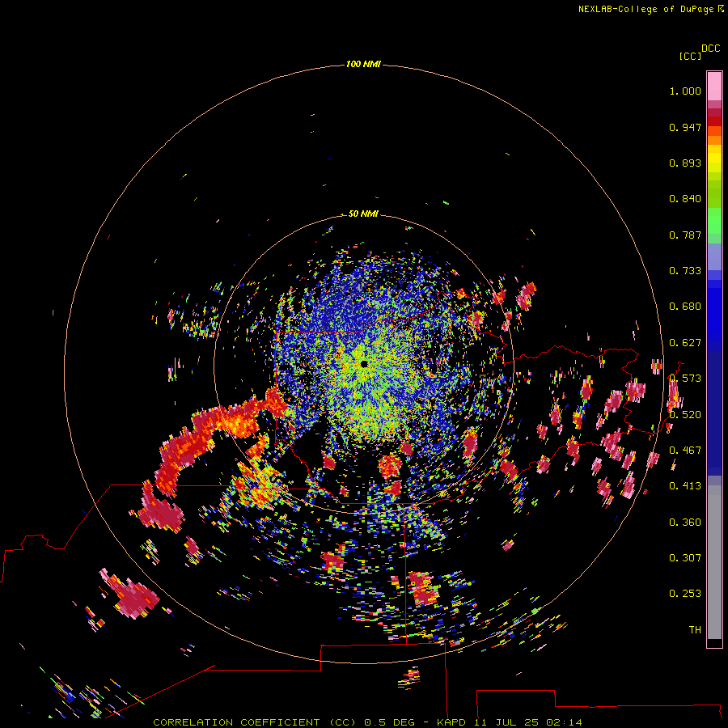Click the 0.467 scale value
The height and width of the screenshot is (728, 728).
pos(685,451)
